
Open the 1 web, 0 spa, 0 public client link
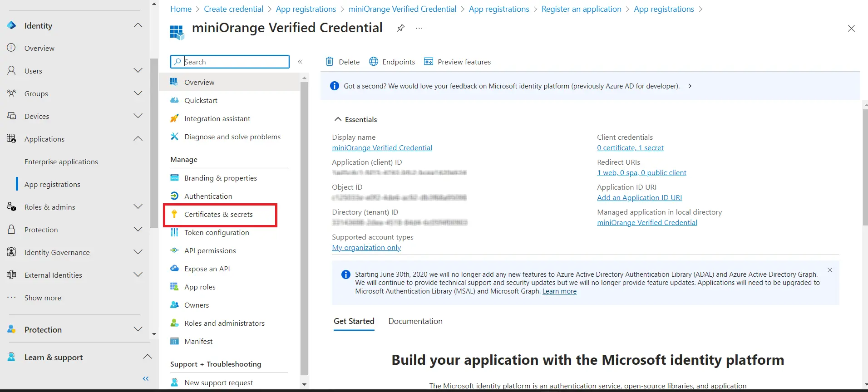pos(641,173)
